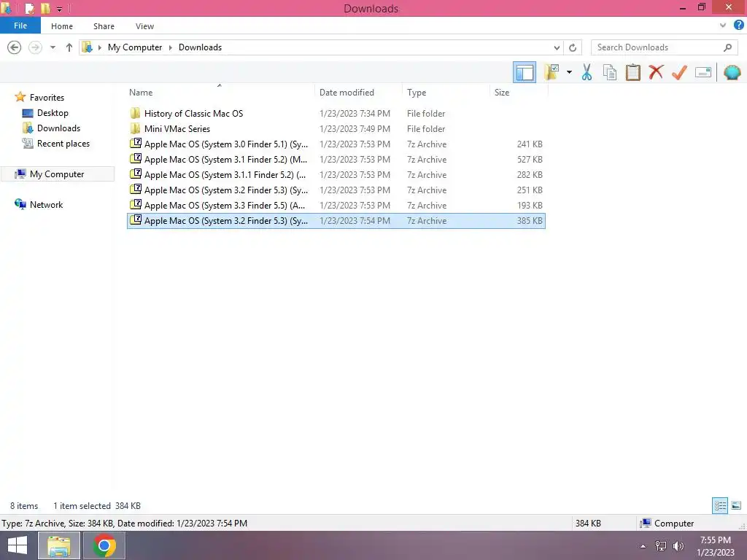Open Help with the question mark icon
747x560 pixels.
(x=738, y=26)
